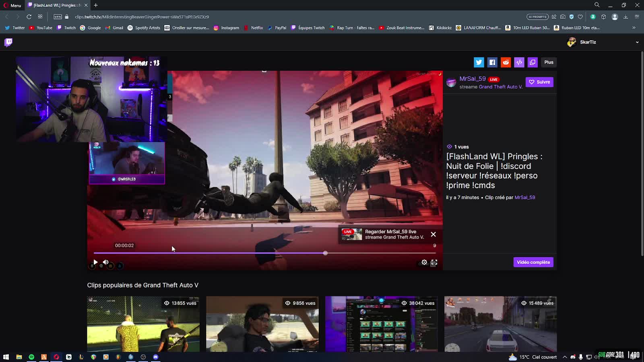Open the extensions cube icon
The height and width of the screenshot is (362, 644).
[x=603, y=17]
